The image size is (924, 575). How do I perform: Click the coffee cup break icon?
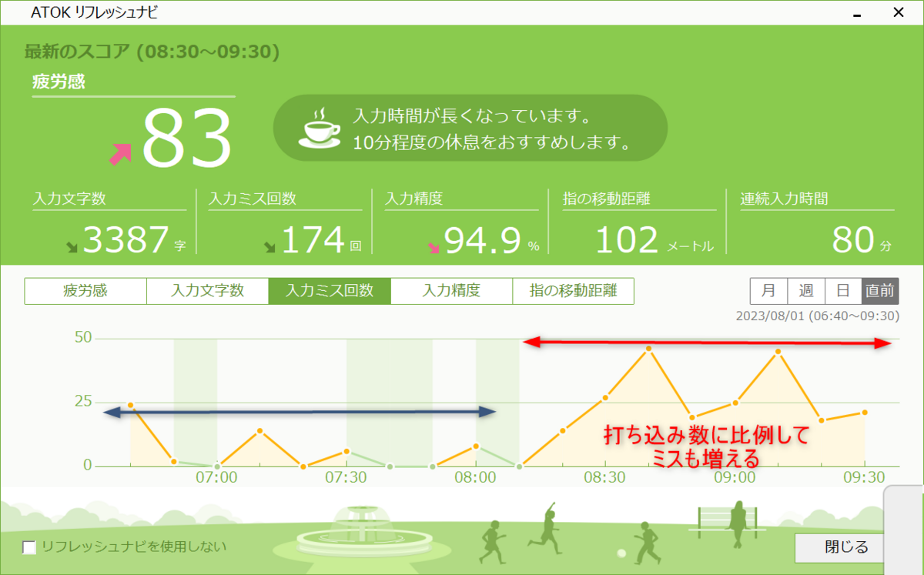(x=318, y=129)
